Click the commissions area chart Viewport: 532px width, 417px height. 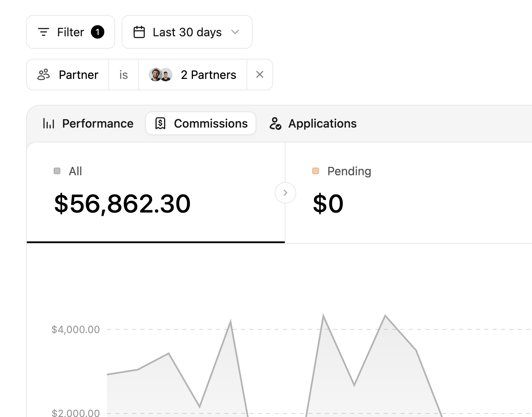(319, 366)
